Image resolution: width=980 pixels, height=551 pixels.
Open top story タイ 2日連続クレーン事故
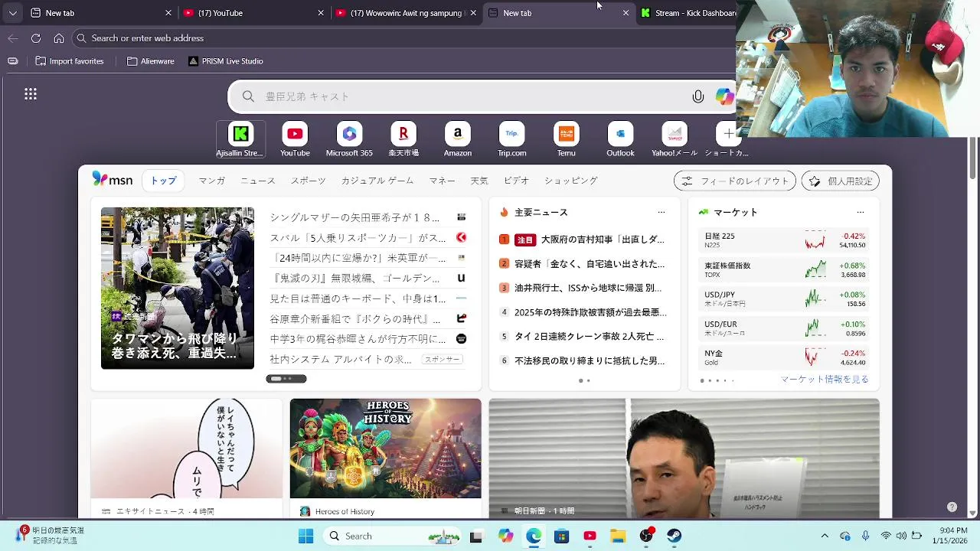point(590,337)
